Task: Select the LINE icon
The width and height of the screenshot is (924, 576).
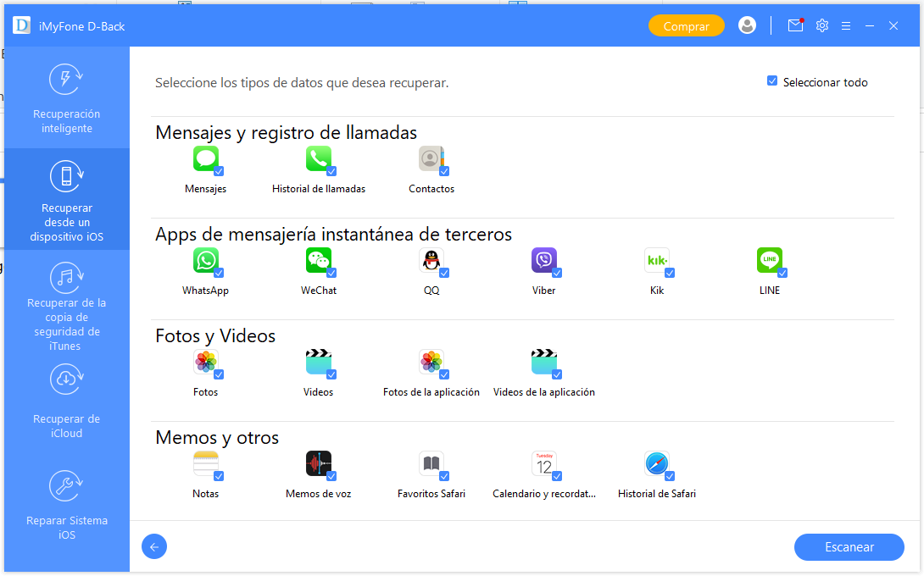Action: click(x=770, y=260)
